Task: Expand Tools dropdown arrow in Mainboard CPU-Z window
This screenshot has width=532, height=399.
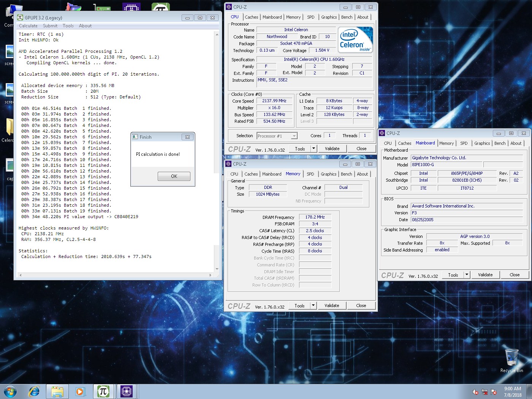Action: (467, 275)
